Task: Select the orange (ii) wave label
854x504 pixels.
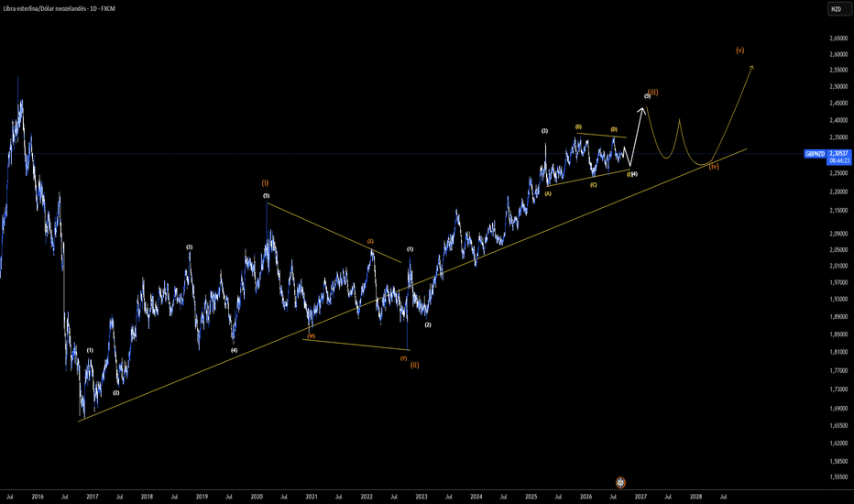Action: click(x=414, y=365)
